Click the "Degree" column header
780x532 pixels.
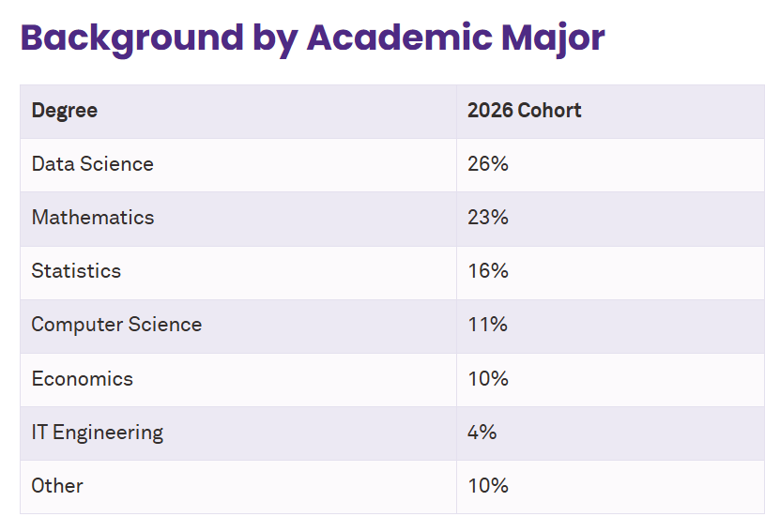click(x=65, y=111)
